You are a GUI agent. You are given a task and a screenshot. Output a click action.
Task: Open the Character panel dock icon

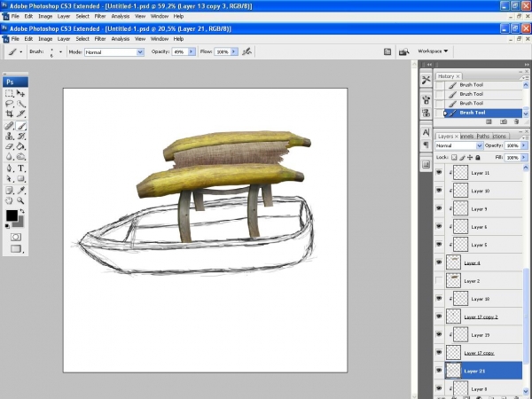(x=426, y=132)
